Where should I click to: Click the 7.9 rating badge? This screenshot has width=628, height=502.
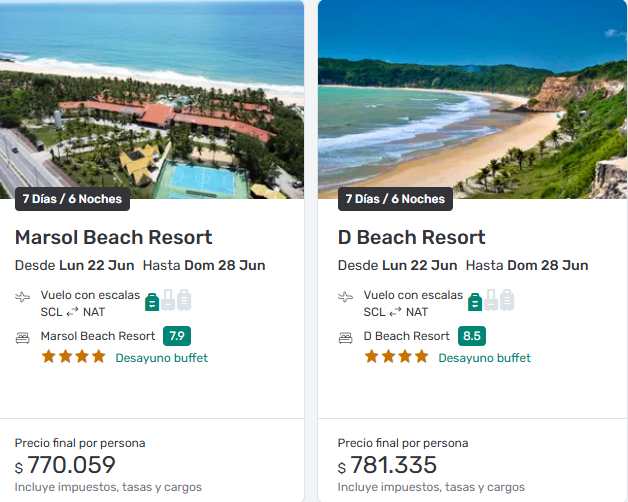click(x=177, y=336)
